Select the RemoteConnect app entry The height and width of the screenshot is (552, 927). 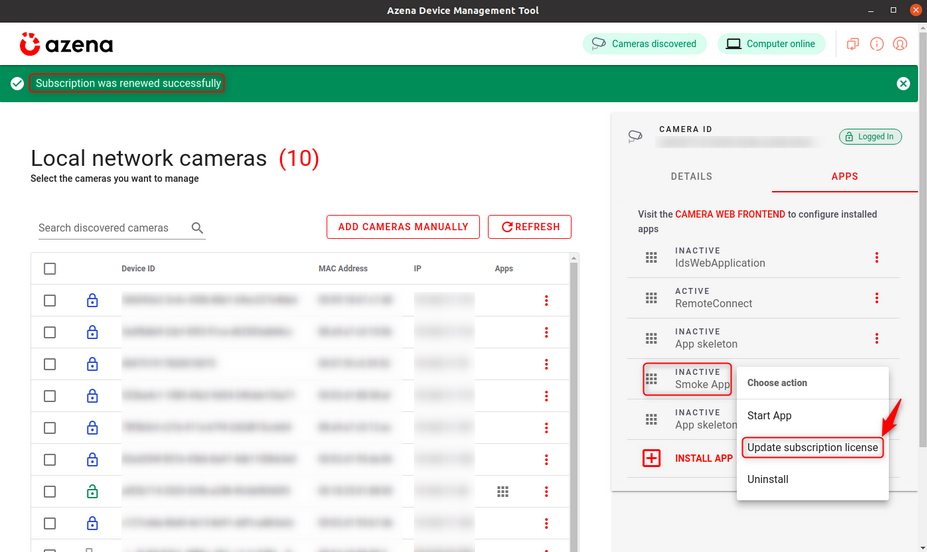763,298
